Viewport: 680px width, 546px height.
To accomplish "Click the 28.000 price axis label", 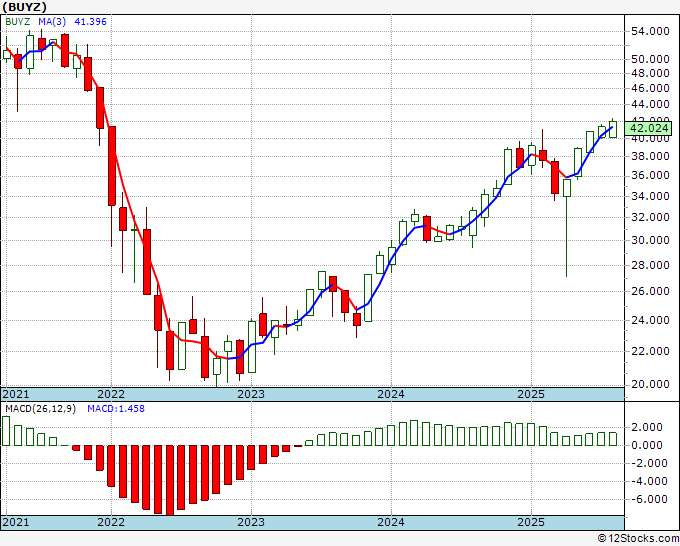I will pyautogui.click(x=650, y=265).
